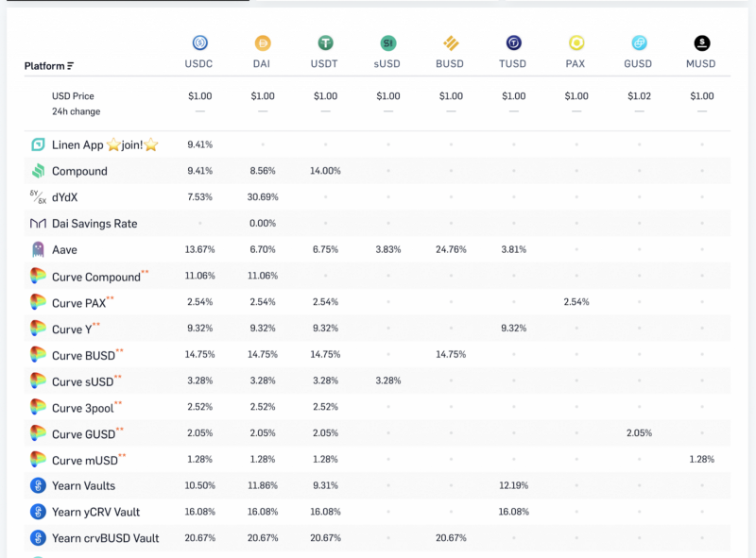This screenshot has height=558, width=756.
Task: Select the sUSD column header label
Action: click(x=387, y=63)
